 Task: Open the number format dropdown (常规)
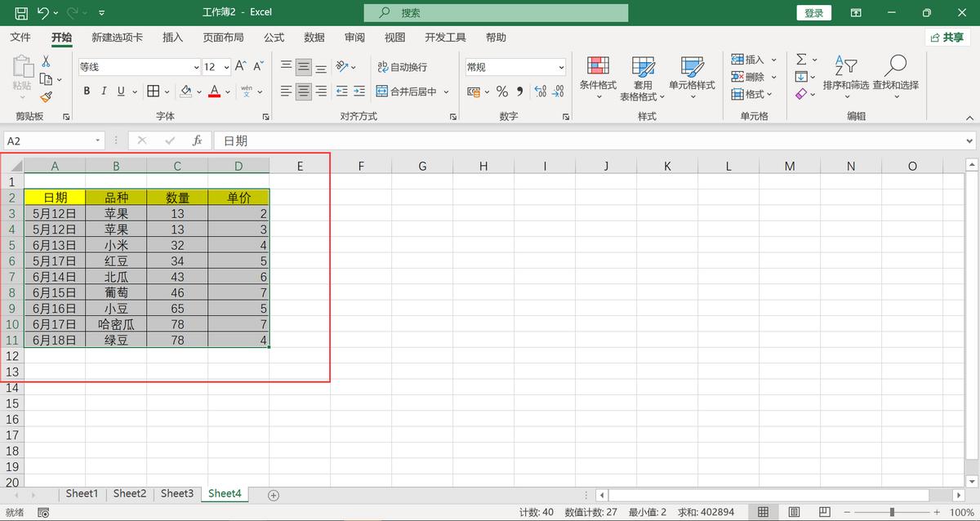click(561, 68)
